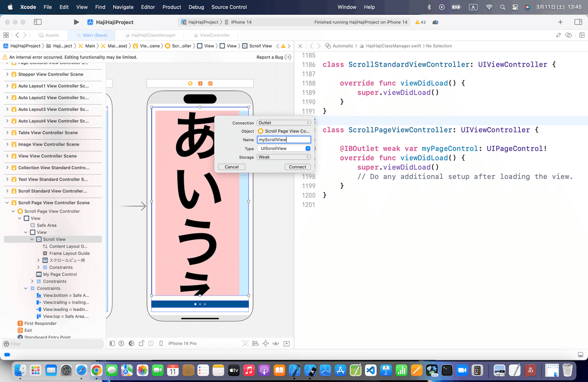Select the View.bottom constraint
The image size is (588, 382).
click(x=63, y=296)
